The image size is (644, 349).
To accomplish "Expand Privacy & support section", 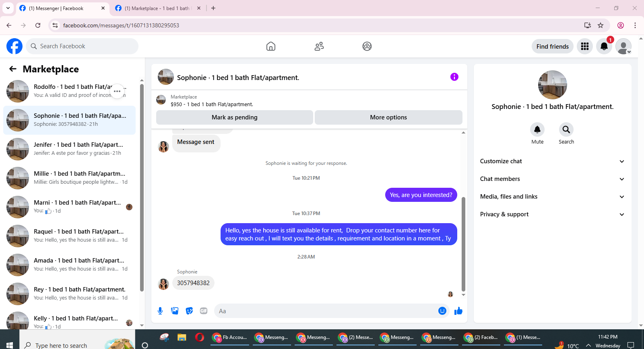I will click(x=552, y=214).
